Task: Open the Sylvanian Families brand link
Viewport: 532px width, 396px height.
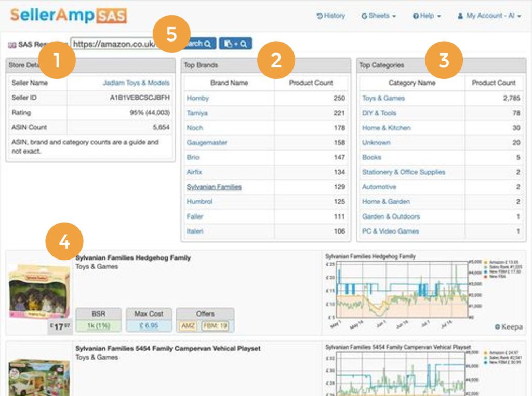Action: point(214,187)
